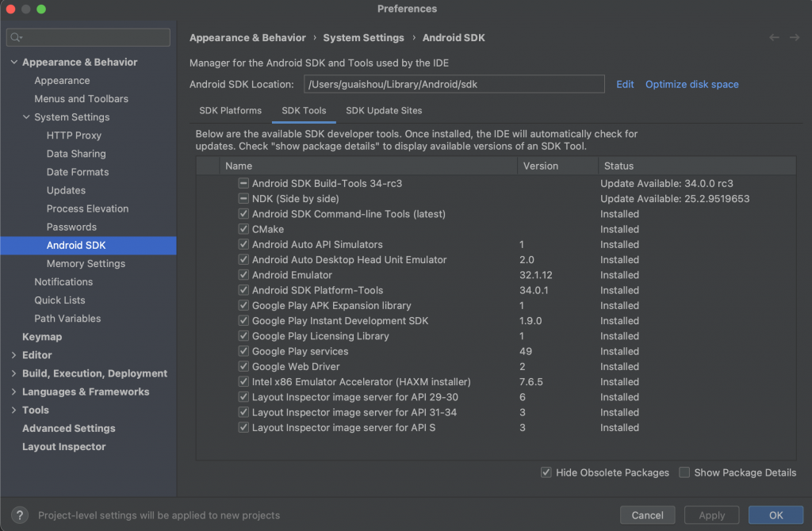Uncheck Google Web Driver checkbox
This screenshot has height=531, width=812.
coord(243,366)
